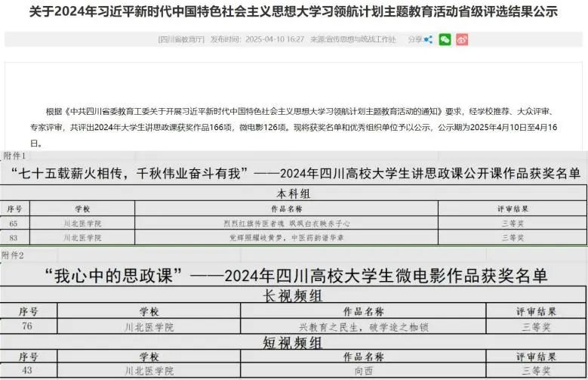Select the 短视频组 section heading

[294, 343]
